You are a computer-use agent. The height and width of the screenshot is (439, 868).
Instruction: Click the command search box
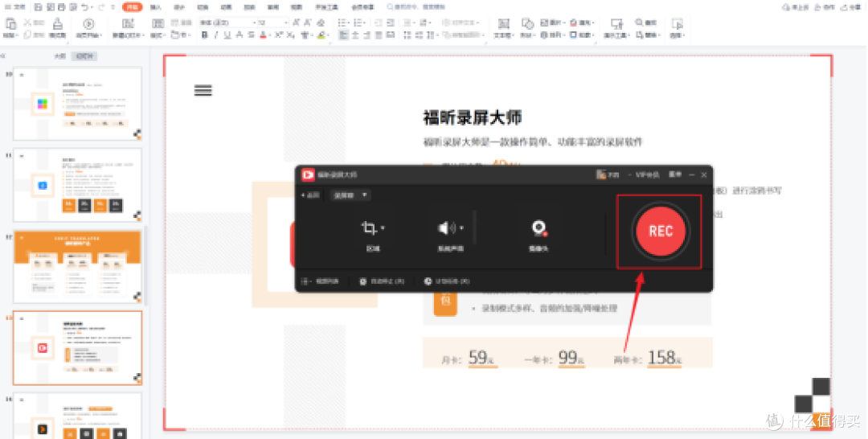(416, 7)
